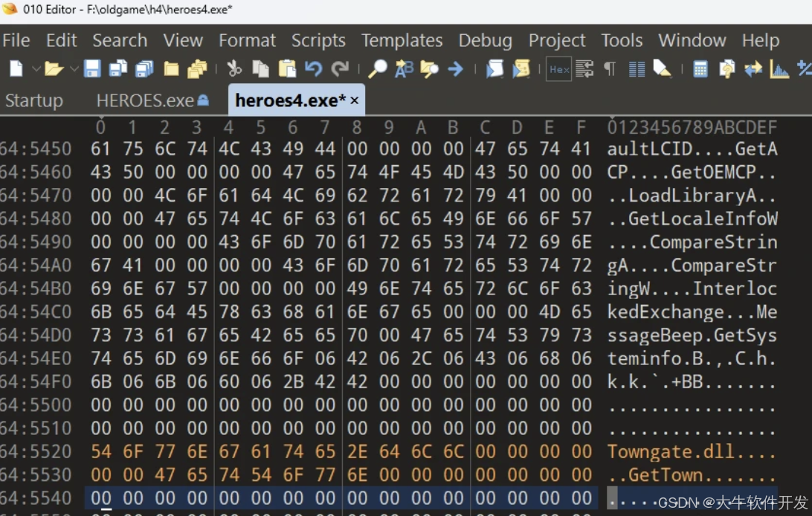
Task: Click the 'kedExchange...Me' ASCII text
Action: (x=692, y=312)
